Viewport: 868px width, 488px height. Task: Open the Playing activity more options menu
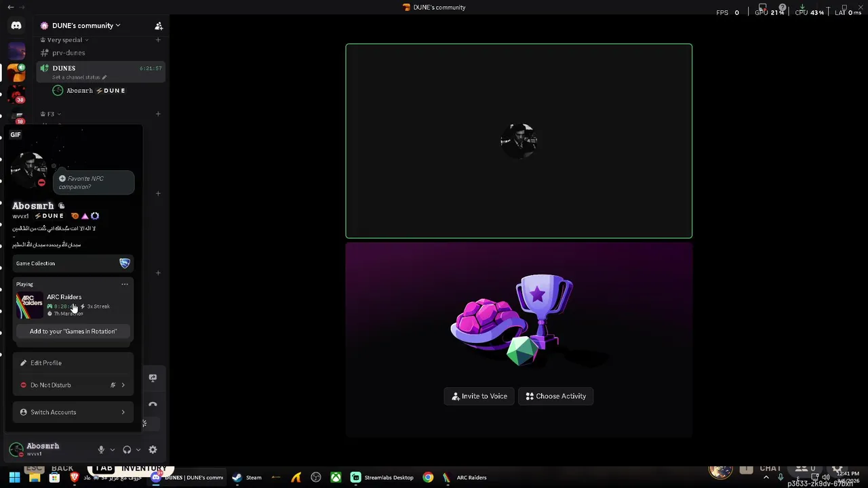coord(125,285)
